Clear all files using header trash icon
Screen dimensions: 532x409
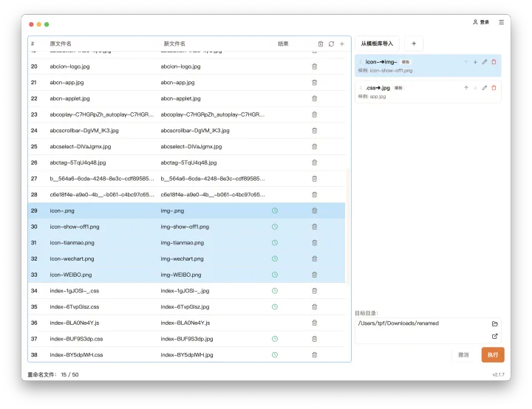(321, 44)
